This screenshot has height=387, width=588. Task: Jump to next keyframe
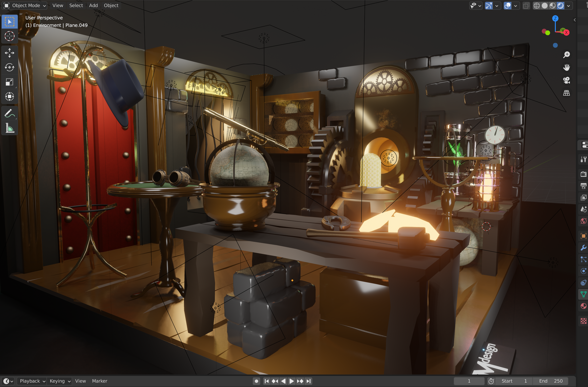click(x=300, y=381)
